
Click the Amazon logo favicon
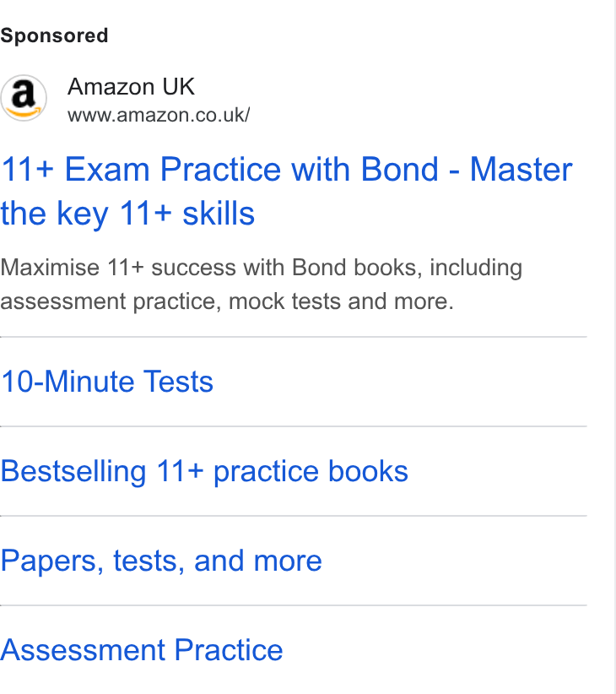[x=24, y=98]
